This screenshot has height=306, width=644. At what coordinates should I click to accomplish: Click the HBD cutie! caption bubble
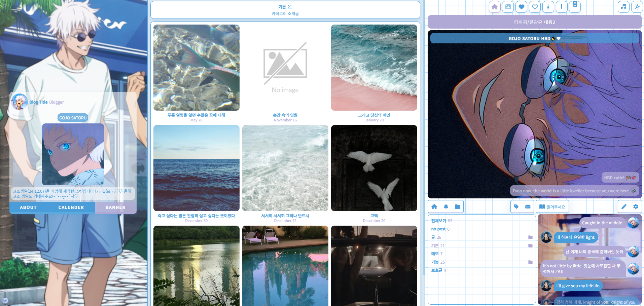[620, 178]
